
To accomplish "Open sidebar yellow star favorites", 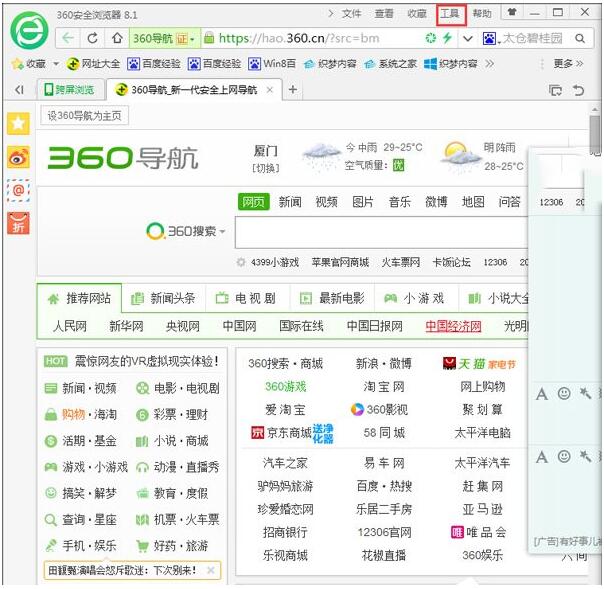I will coord(18,123).
